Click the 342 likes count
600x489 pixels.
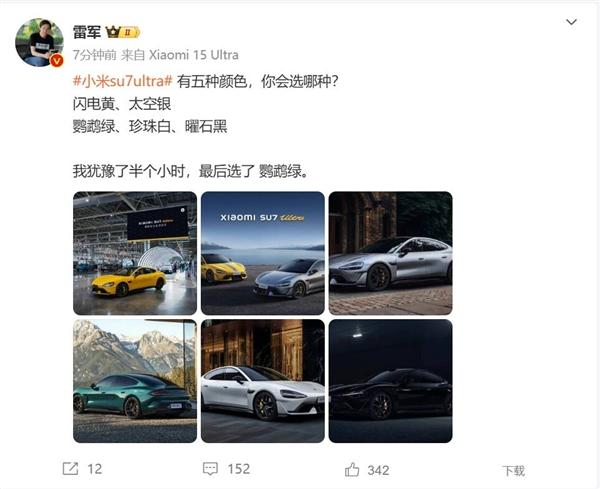(378, 470)
